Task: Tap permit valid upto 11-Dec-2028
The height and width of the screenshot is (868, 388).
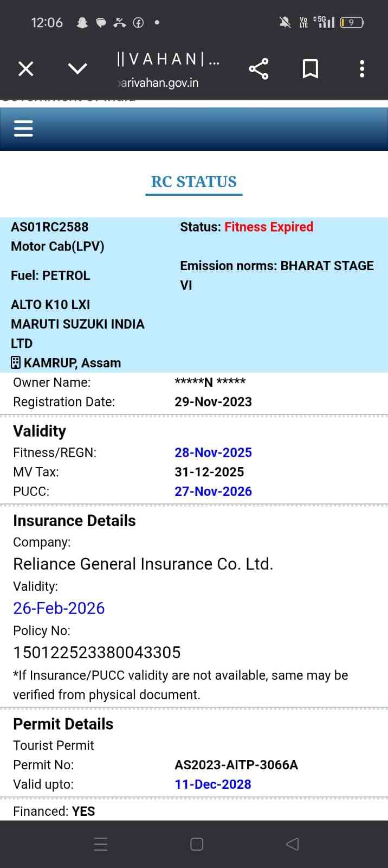Action: [212, 784]
